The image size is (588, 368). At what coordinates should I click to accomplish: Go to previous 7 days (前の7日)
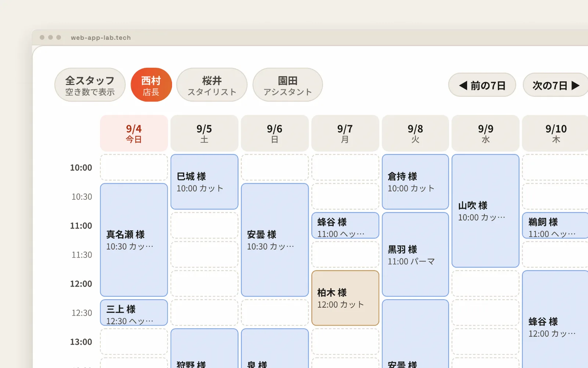point(482,85)
